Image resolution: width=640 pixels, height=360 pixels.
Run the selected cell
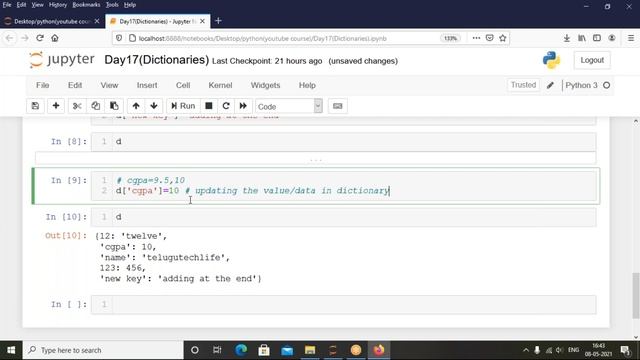183,106
